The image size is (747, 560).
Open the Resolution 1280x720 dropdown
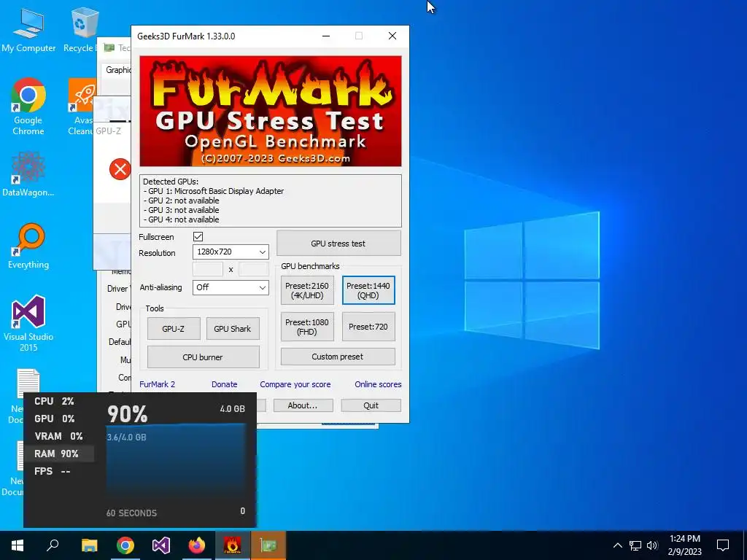pyautogui.click(x=231, y=252)
